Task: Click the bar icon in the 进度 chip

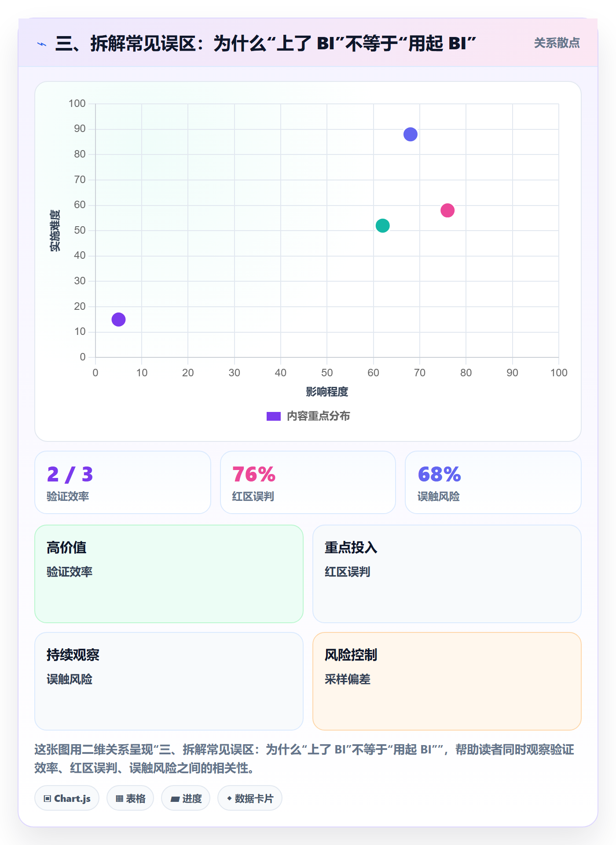Action: 175,799
